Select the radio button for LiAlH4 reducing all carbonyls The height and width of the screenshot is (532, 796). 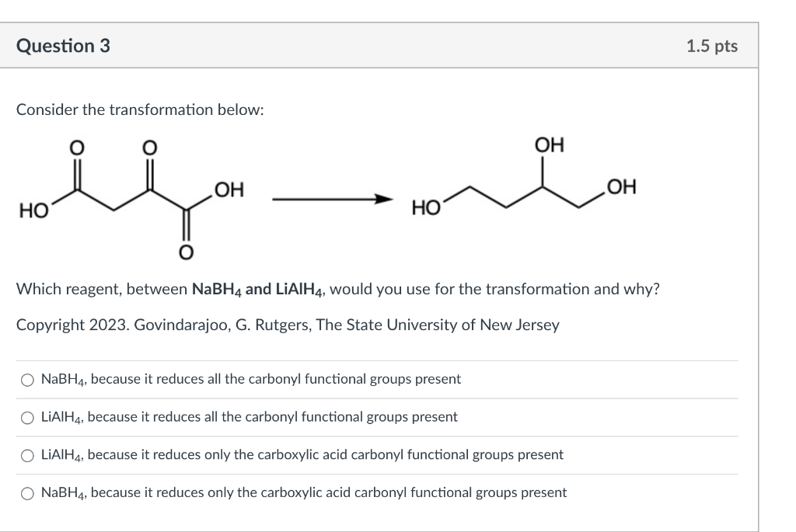(x=28, y=417)
